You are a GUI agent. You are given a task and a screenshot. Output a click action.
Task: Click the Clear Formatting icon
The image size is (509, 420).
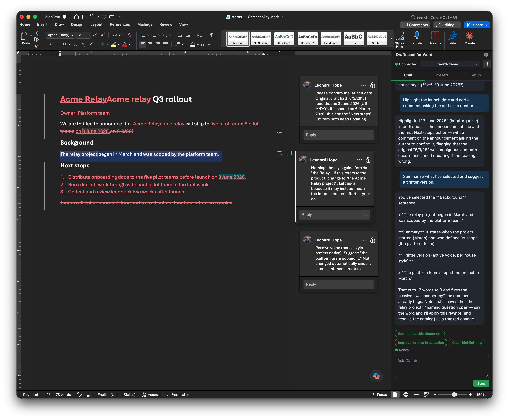click(x=130, y=35)
